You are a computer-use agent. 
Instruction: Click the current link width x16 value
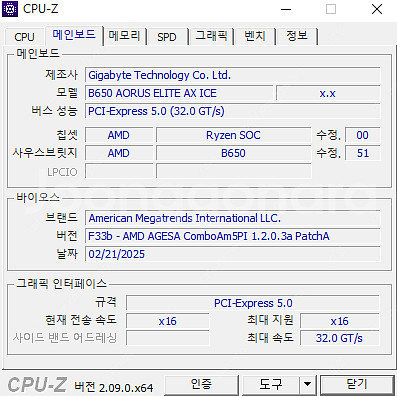[x=168, y=321]
